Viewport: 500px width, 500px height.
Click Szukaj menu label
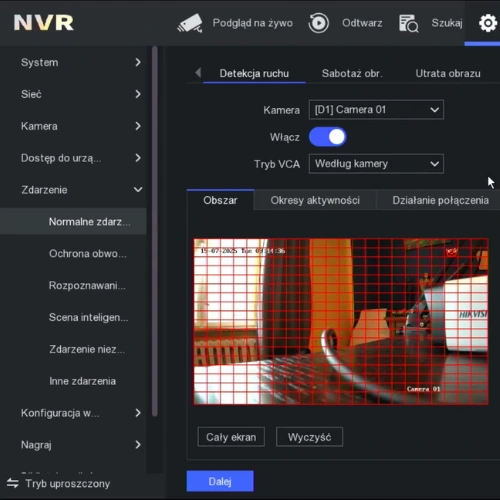(447, 23)
